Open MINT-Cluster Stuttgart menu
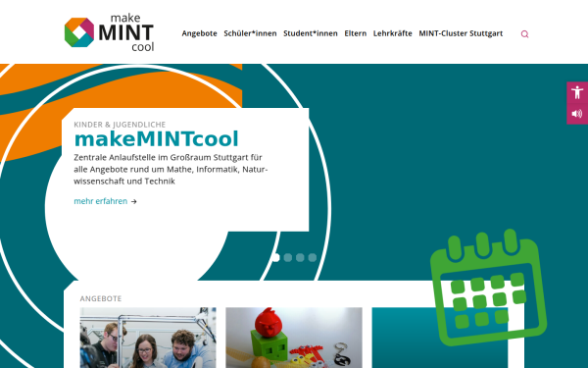This screenshot has width=588, height=368. click(461, 33)
